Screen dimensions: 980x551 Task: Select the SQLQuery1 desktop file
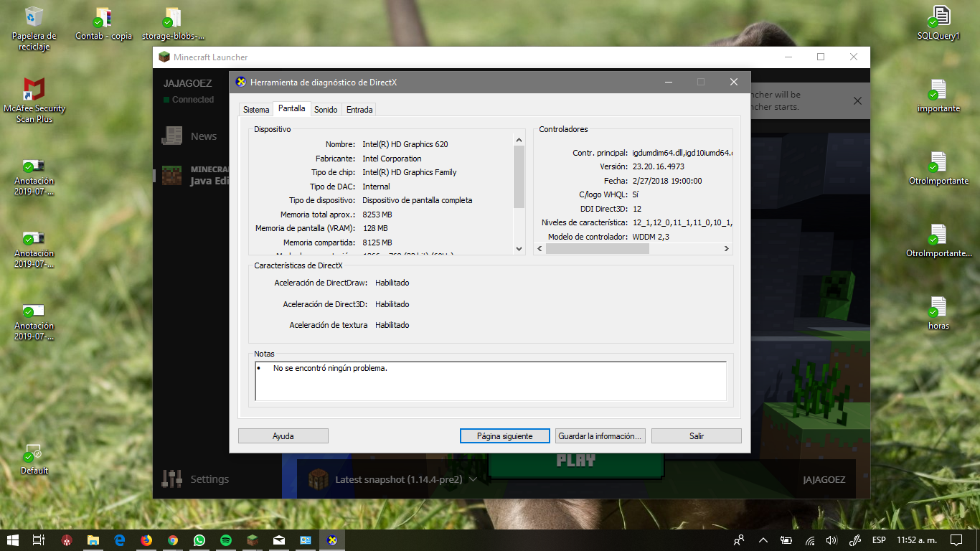938,24
